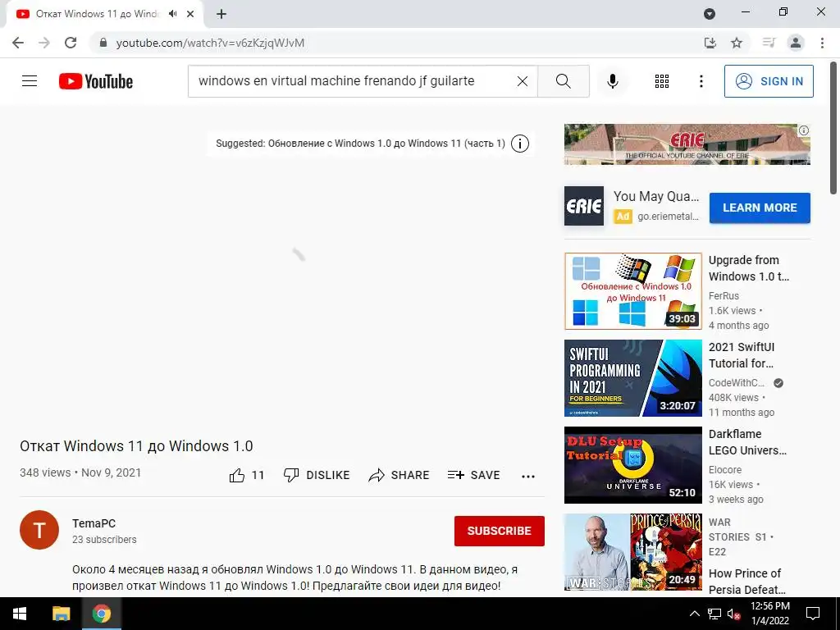Open the Windows Start menu
Screen dimensions: 840x630
pos(20,614)
